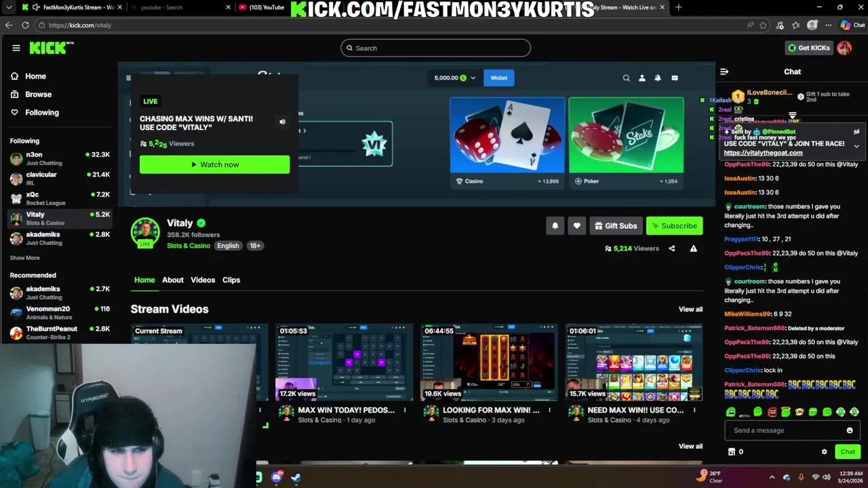
Task: Click the stream's notification bell icon
Action: pyautogui.click(x=658, y=78)
